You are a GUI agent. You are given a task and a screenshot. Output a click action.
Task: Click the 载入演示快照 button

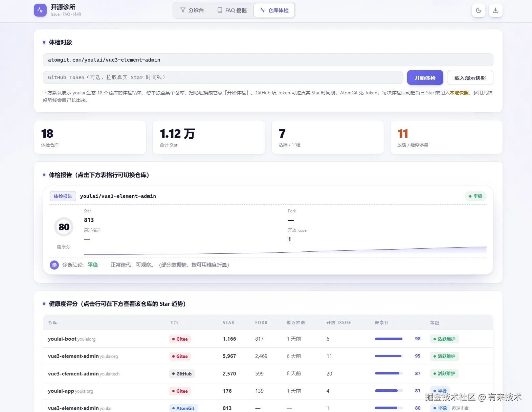(470, 78)
